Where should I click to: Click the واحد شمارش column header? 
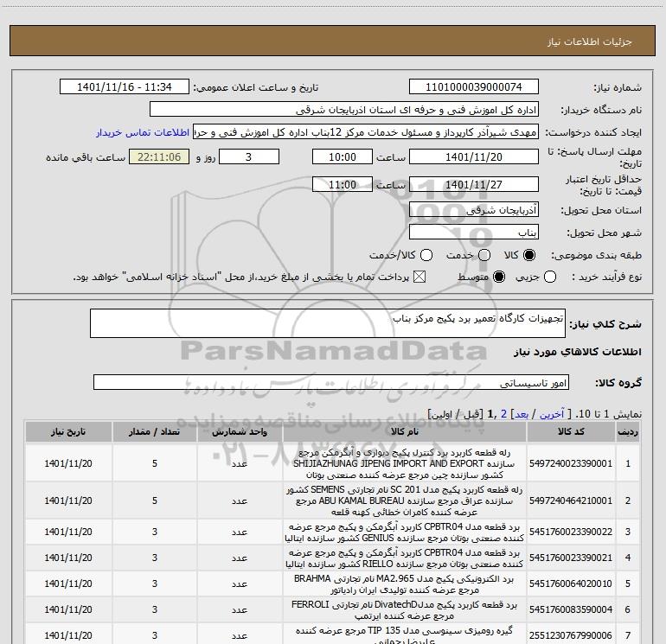point(240,431)
